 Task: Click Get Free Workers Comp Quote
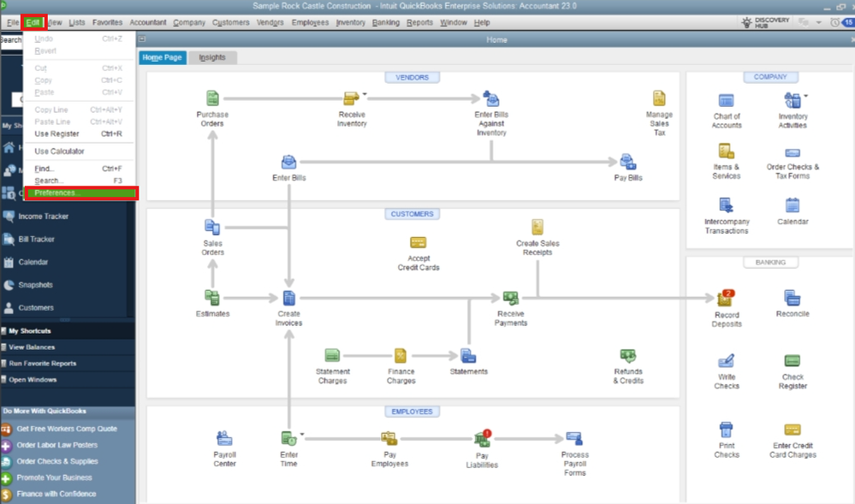67,429
